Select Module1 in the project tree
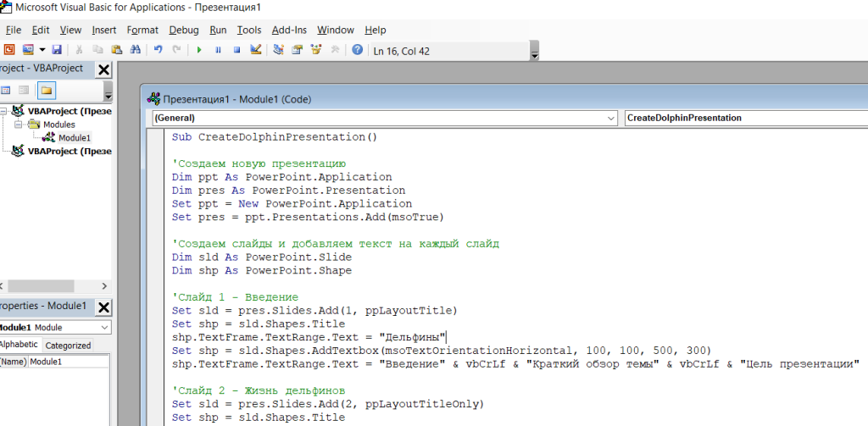The width and height of the screenshot is (868, 426). pyautogui.click(x=75, y=138)
